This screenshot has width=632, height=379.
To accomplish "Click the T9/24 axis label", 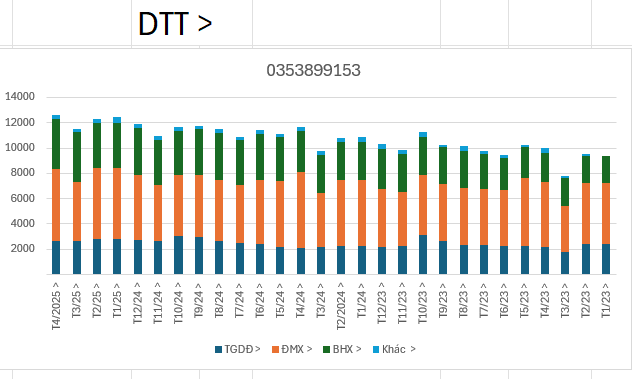I will click(x=198, y=300).
